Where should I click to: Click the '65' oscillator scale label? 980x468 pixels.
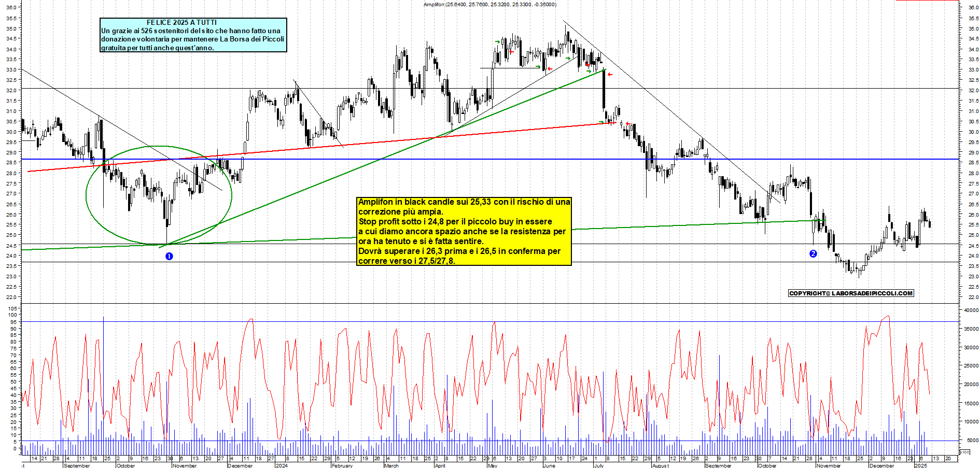(13, 361)
